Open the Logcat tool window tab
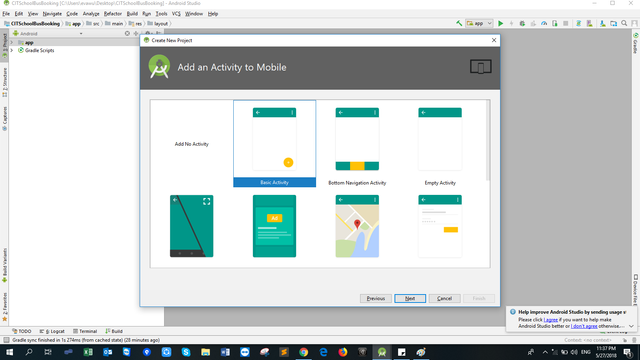Screen dimensions: 640x360 pyautogui.click(x=52, y=331)
